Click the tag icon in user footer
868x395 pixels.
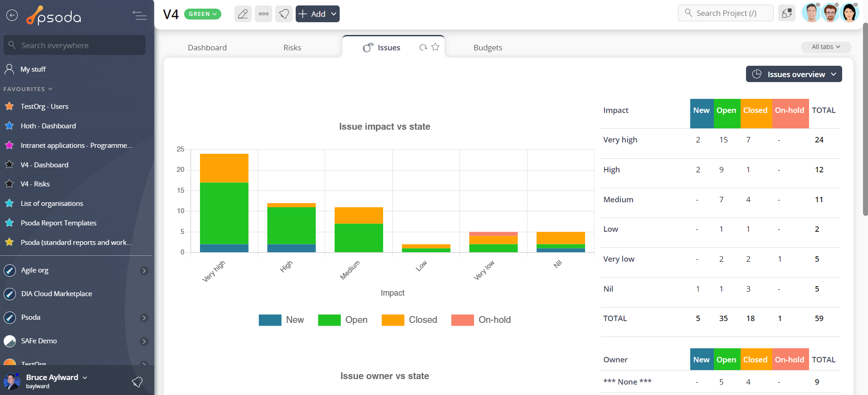[137, 382]
